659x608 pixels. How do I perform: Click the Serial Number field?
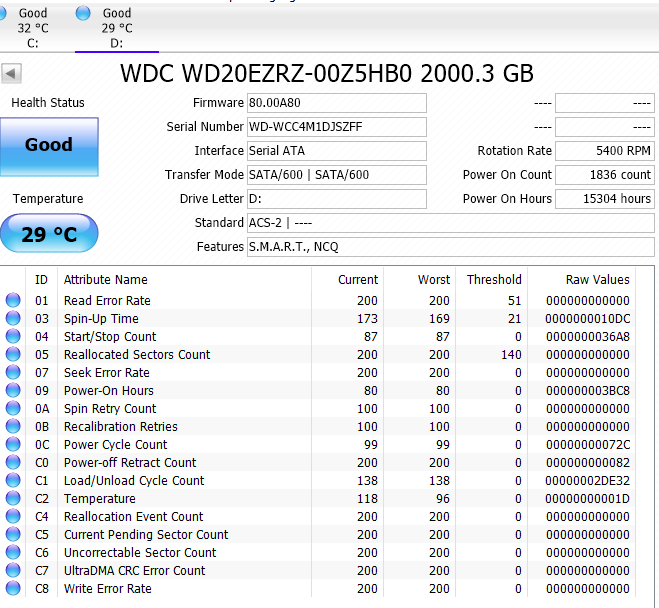point(337,127)
